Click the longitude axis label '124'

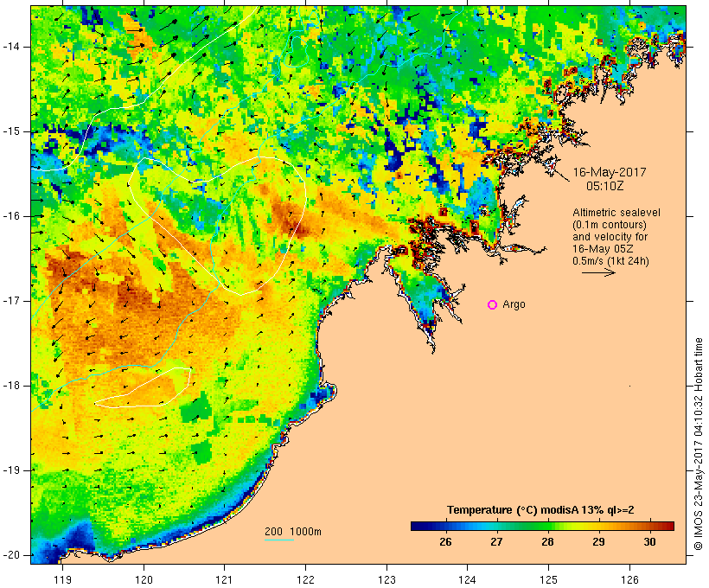(468, 579)
